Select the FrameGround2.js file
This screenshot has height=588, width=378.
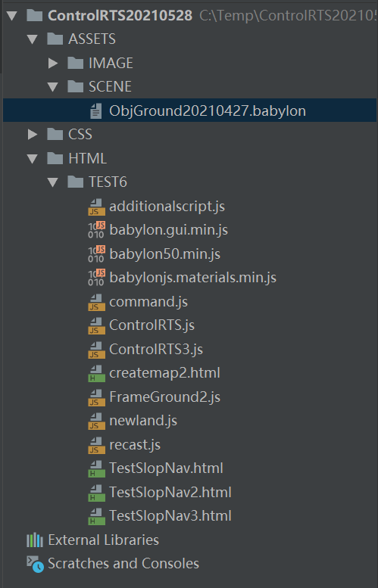[x=164, y=397]
